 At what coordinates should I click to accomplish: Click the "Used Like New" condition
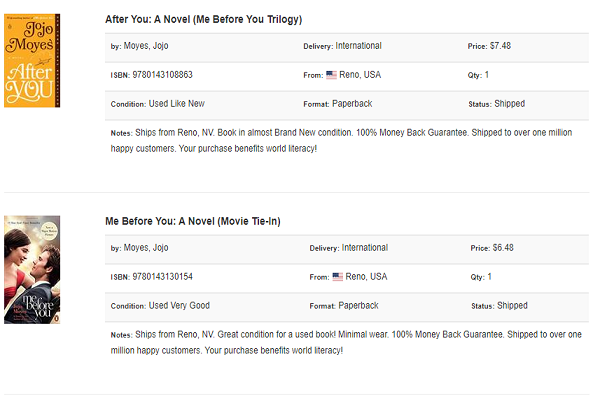[x=177, y=104]
